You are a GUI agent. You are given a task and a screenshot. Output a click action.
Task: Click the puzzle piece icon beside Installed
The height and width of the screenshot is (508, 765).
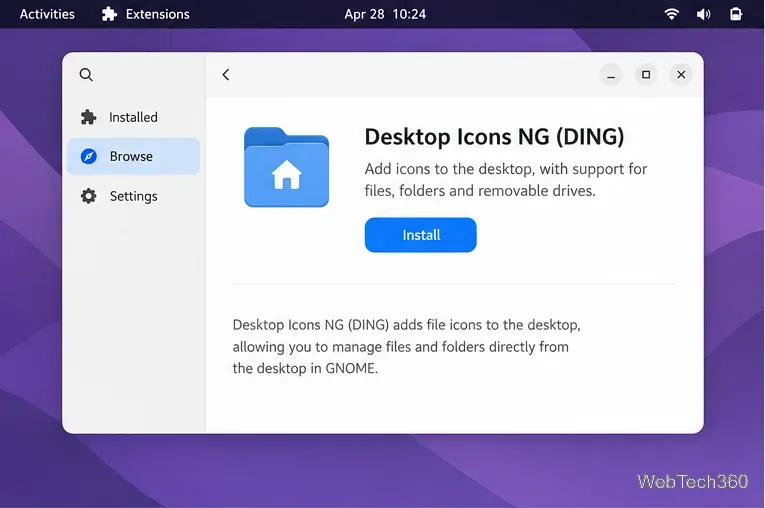(88, 117)
